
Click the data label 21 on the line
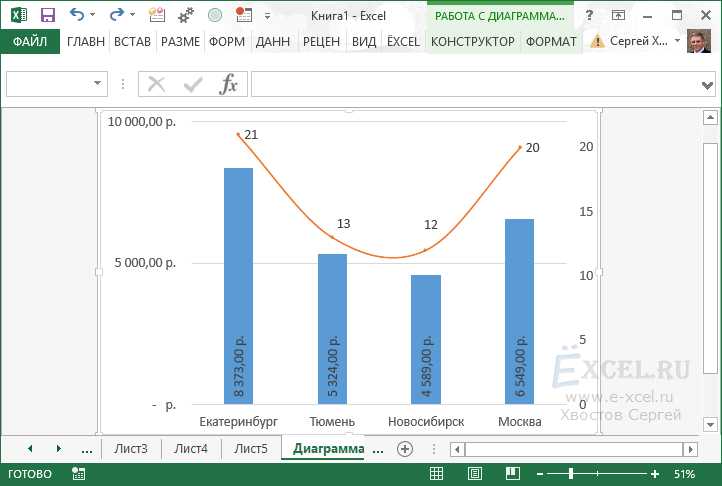click(x=251, y=135)
